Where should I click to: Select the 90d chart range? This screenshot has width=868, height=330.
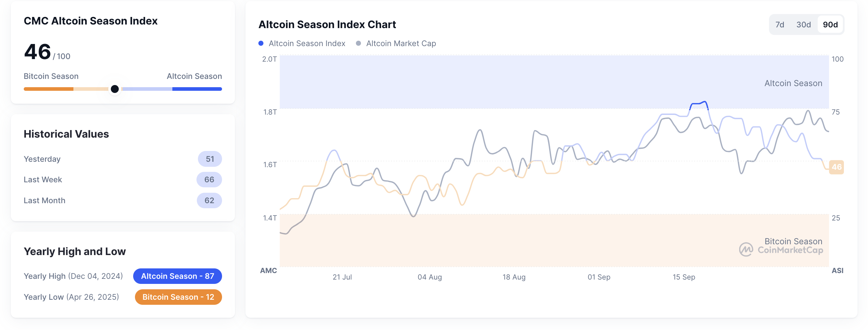click(x=830, y=24)
